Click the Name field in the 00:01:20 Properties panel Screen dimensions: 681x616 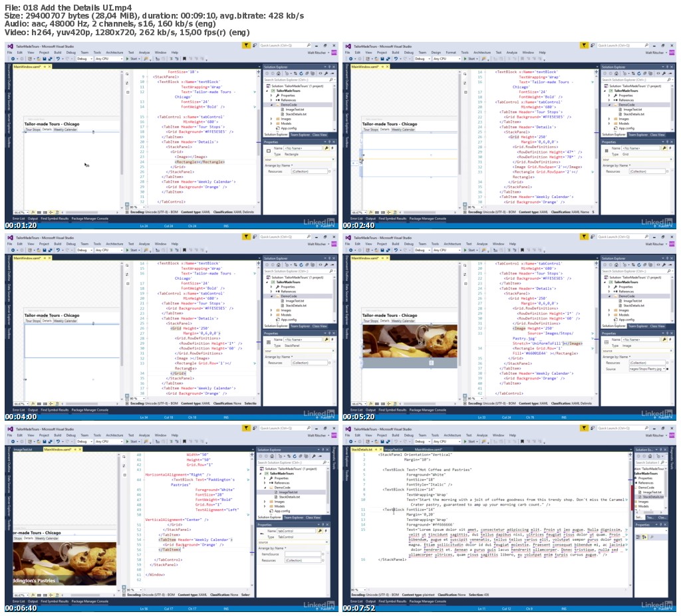303,148
